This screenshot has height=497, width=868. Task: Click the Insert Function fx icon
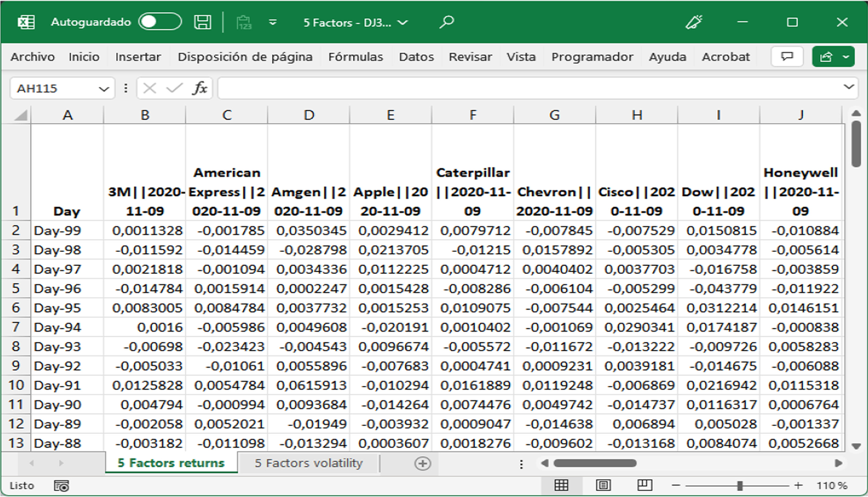pos(200,88)
